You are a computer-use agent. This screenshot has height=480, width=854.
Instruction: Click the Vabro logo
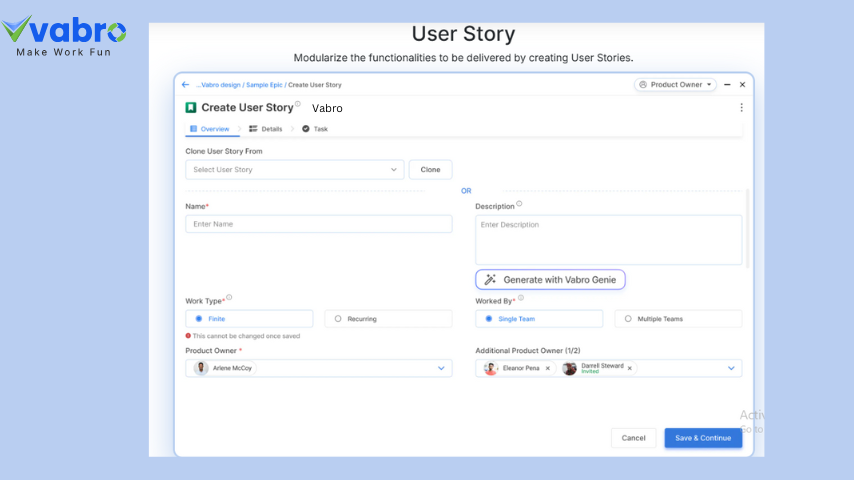64,35
